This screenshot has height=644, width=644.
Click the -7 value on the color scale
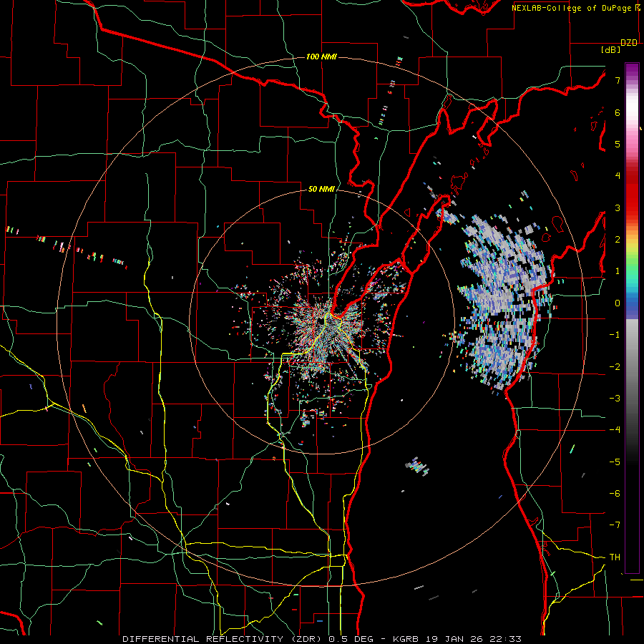tap(615, 525)
